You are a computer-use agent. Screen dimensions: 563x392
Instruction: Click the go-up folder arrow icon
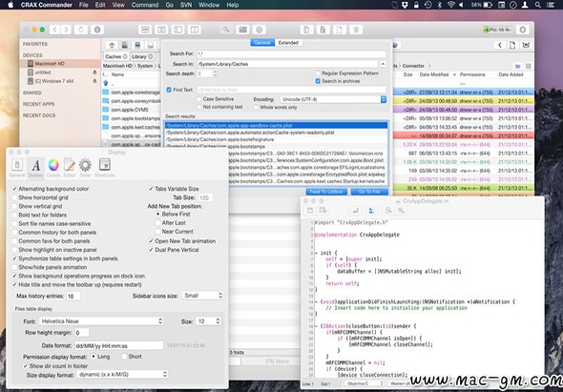[x=112, y=45]
